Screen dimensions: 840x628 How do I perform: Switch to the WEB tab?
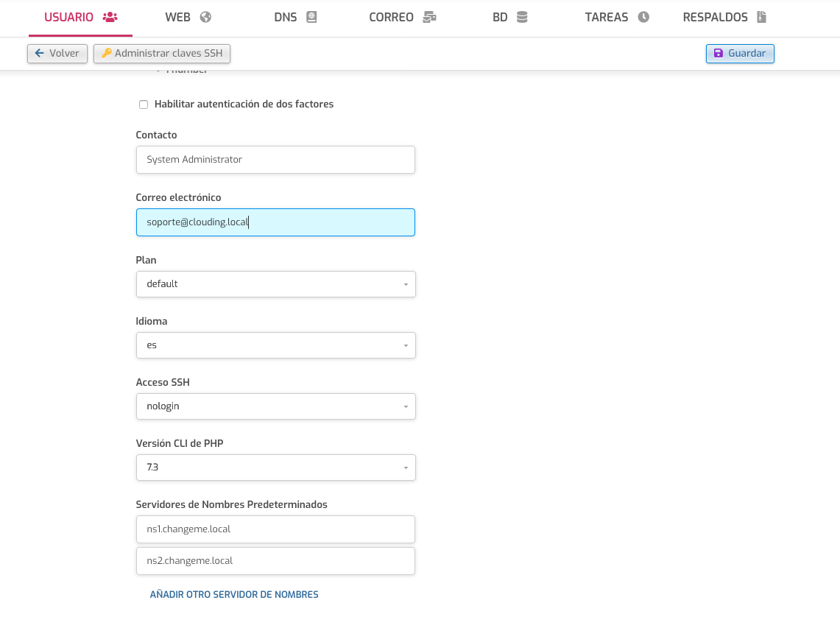click(188, 17)
